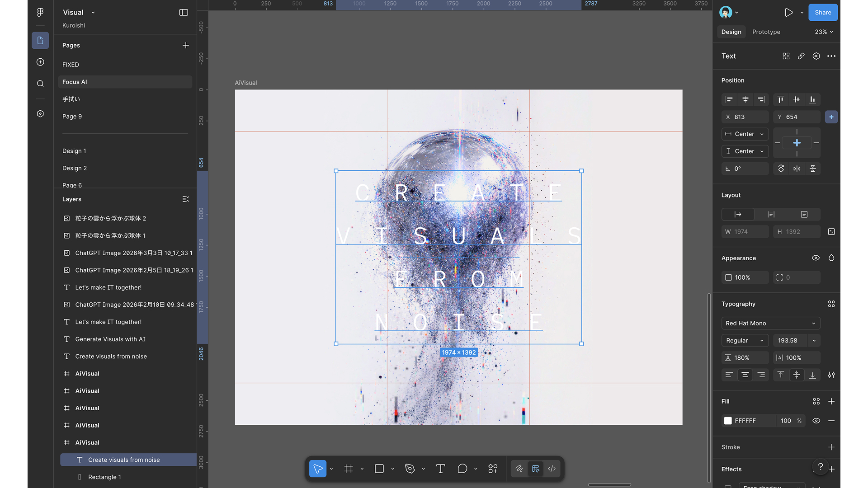
Task: Click the rotate icon in Position section
Action: click(780, 169)
